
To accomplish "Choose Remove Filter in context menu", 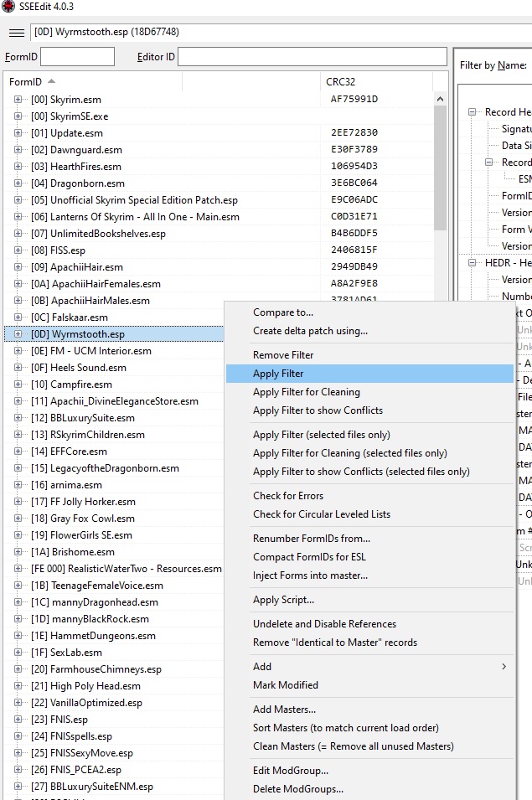I will click(x=283, y=355).
